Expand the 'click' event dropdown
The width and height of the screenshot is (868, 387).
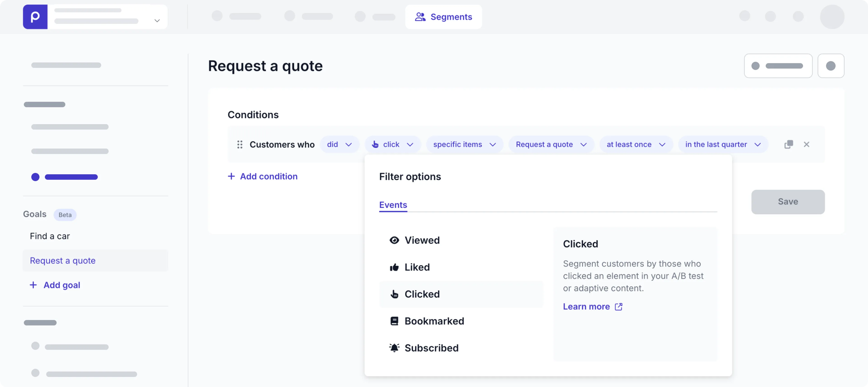point(393,145)
